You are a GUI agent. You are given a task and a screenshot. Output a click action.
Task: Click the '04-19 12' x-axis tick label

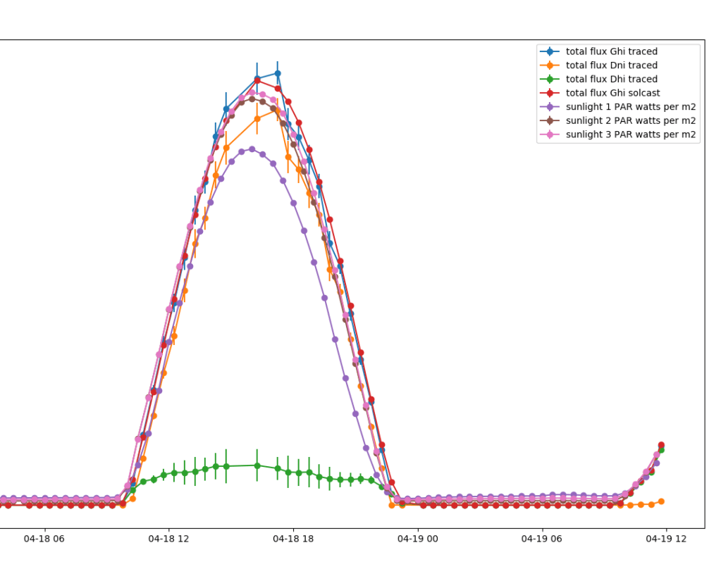(x=666, y=539)
